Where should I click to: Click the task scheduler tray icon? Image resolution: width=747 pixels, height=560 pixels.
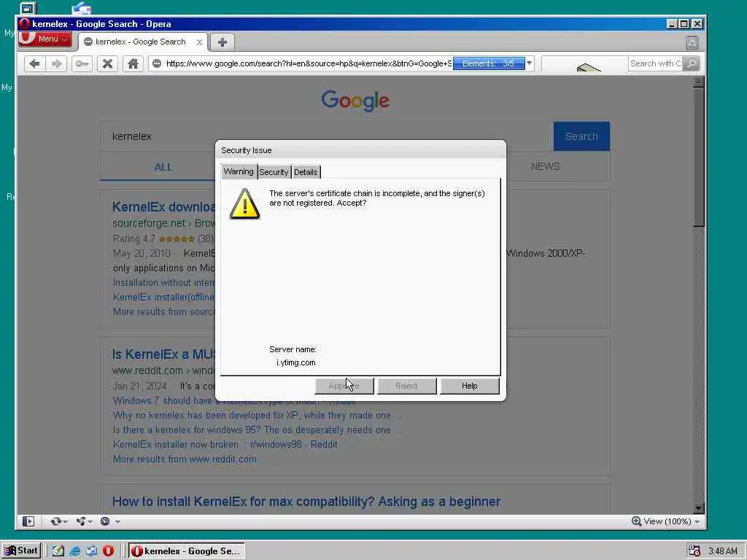[x=694, y=551]
